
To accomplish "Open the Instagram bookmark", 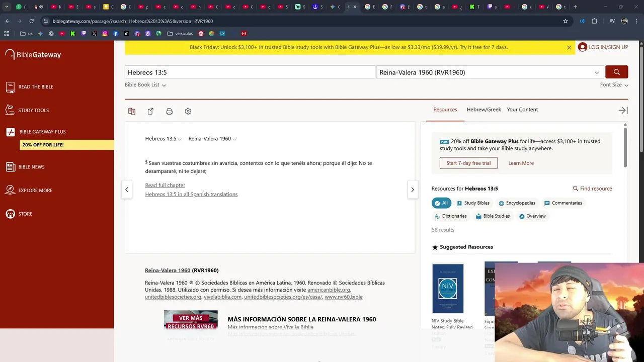I will 105,34.
